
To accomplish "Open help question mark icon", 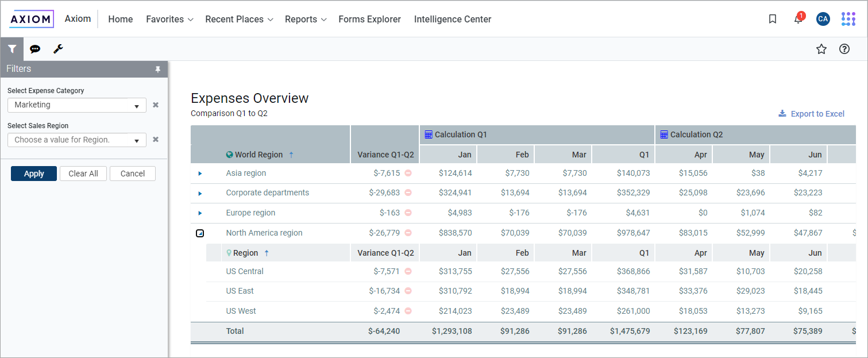I will (844, 49).
